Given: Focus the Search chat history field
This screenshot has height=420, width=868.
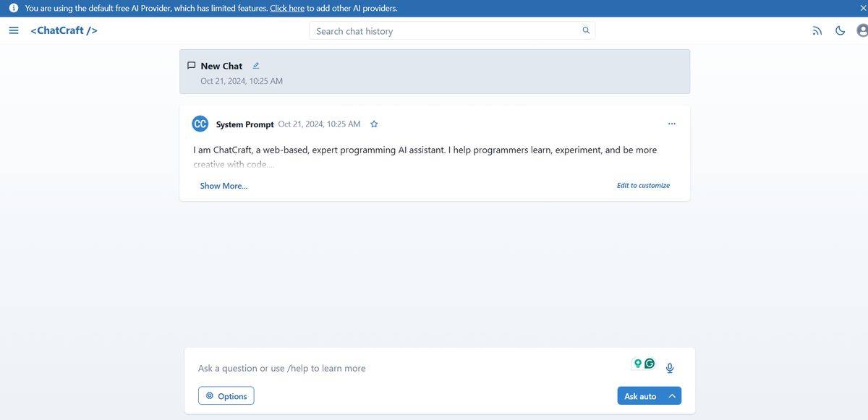Looking at the screenshot, I should (445, 31).
